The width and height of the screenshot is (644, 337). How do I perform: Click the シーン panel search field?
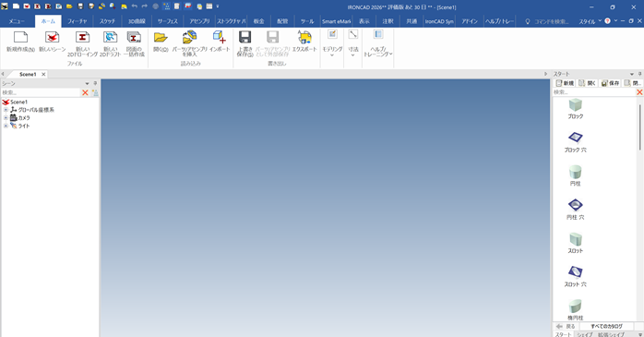click(x=41, y=92)
